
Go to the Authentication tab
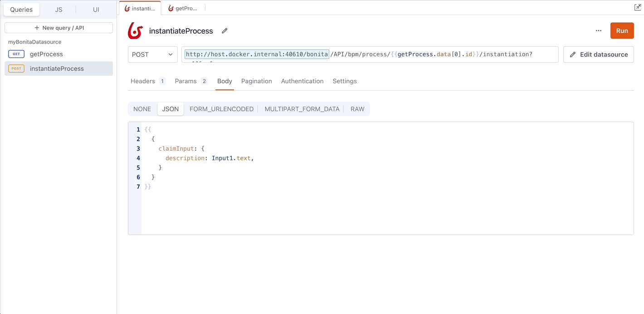[x=302, y=81]
